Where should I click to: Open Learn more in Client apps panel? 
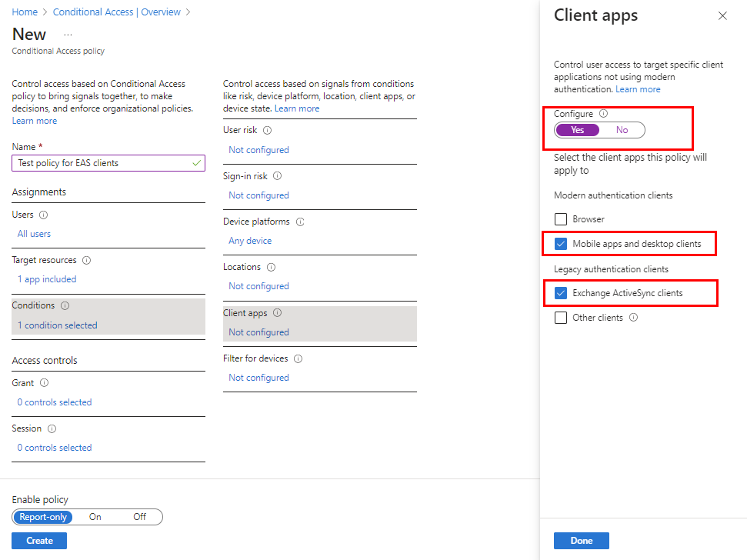coord(638,89)
